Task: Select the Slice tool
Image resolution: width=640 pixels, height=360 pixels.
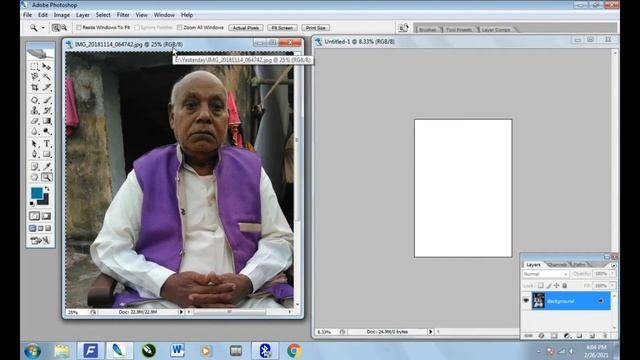Action: click(47, 87)
